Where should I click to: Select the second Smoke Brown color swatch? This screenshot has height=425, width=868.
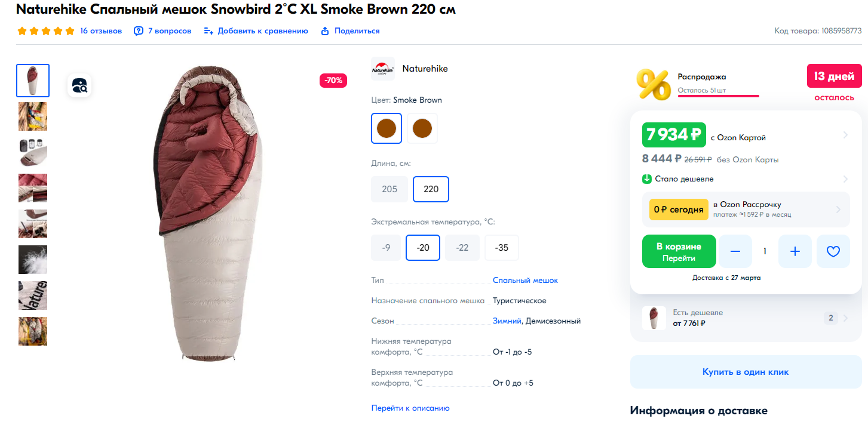(x=422, y=128)
